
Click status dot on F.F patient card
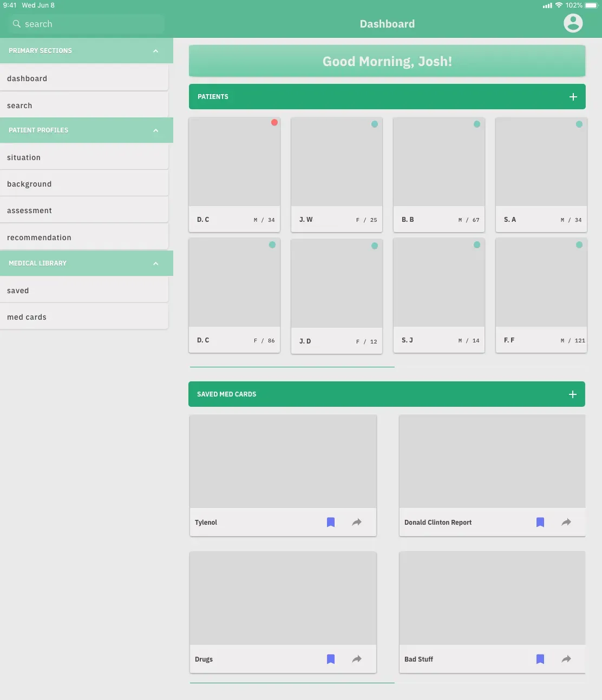coord(579,245)
